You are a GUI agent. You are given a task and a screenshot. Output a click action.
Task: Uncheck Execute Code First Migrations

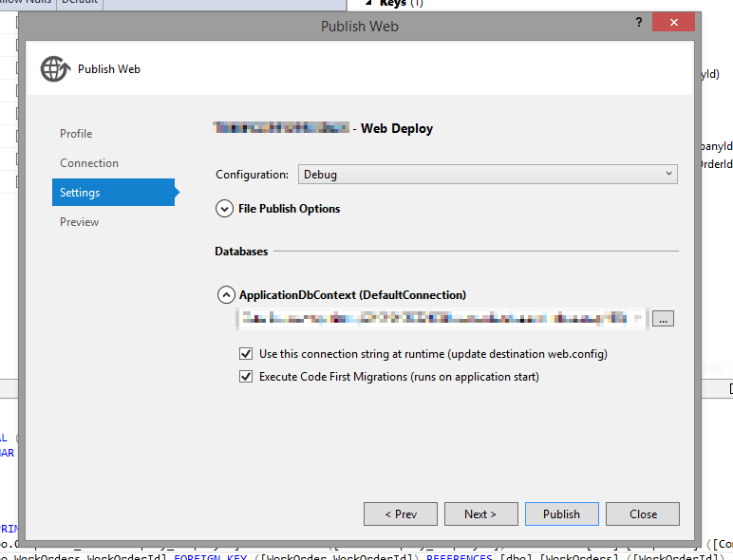(246, 377)
